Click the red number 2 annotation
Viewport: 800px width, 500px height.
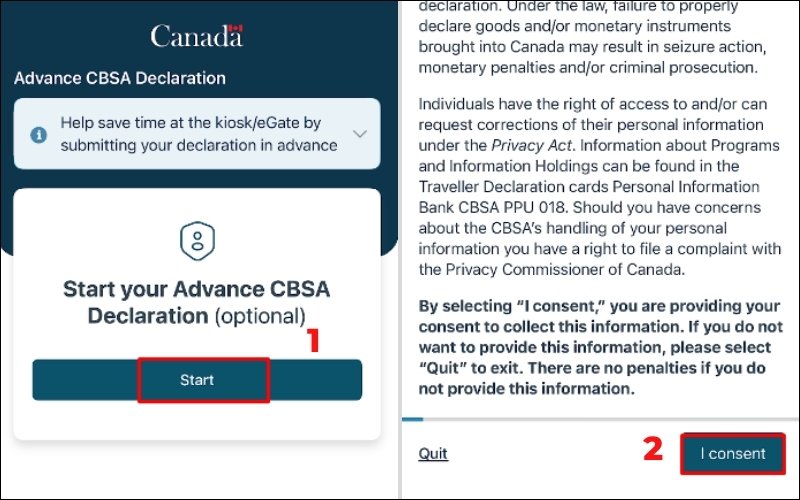[x=653, y=449]
